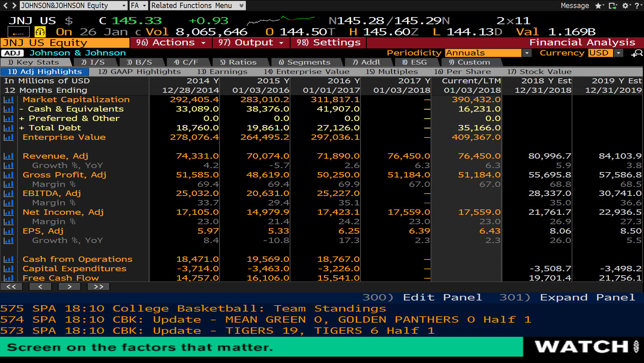Open the gear settings icon
Viewport: 644px width, 363px height.
pos(626,6)
